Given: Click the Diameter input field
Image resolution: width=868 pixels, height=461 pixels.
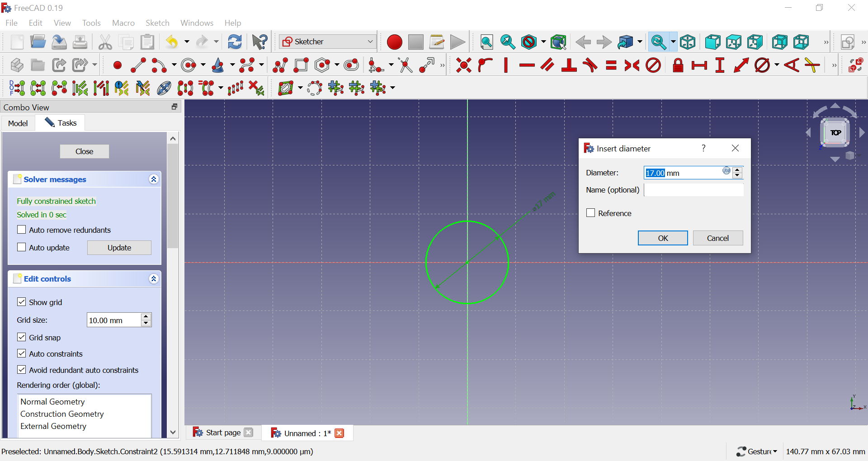Looking at the screenshot, I should [x=683, y=173].
